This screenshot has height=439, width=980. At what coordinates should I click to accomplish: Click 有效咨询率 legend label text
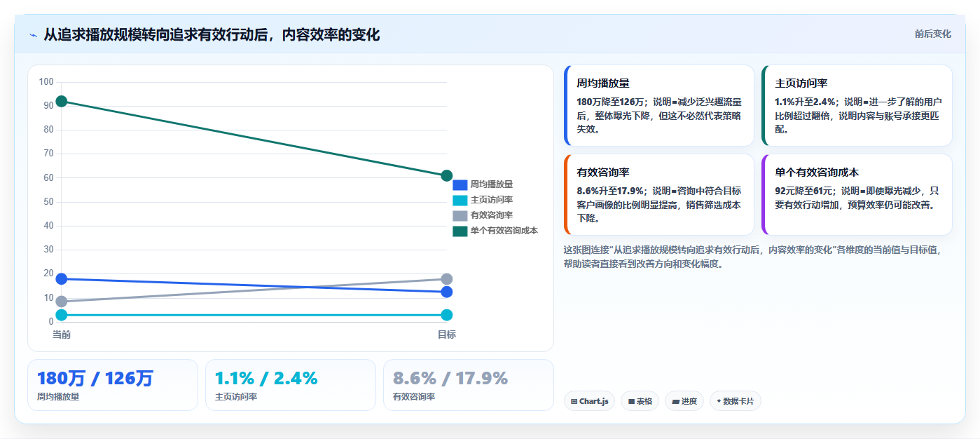(492, 216)
